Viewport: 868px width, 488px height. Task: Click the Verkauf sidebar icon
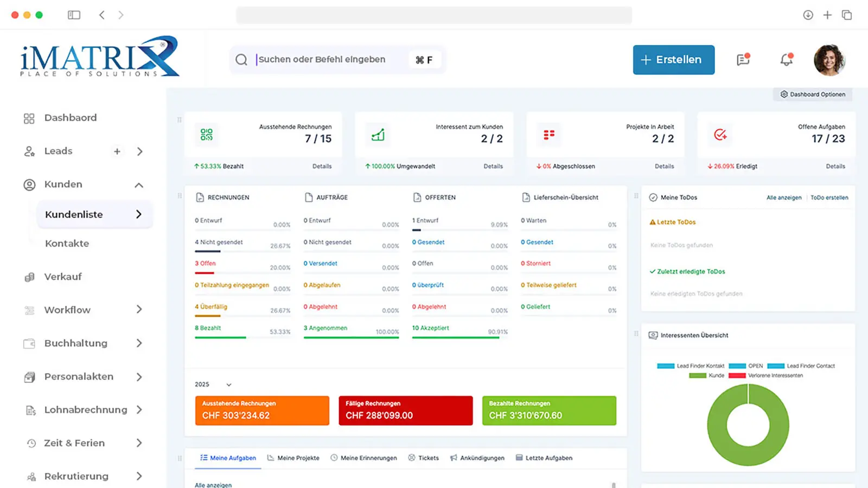(x=29, y=277)
